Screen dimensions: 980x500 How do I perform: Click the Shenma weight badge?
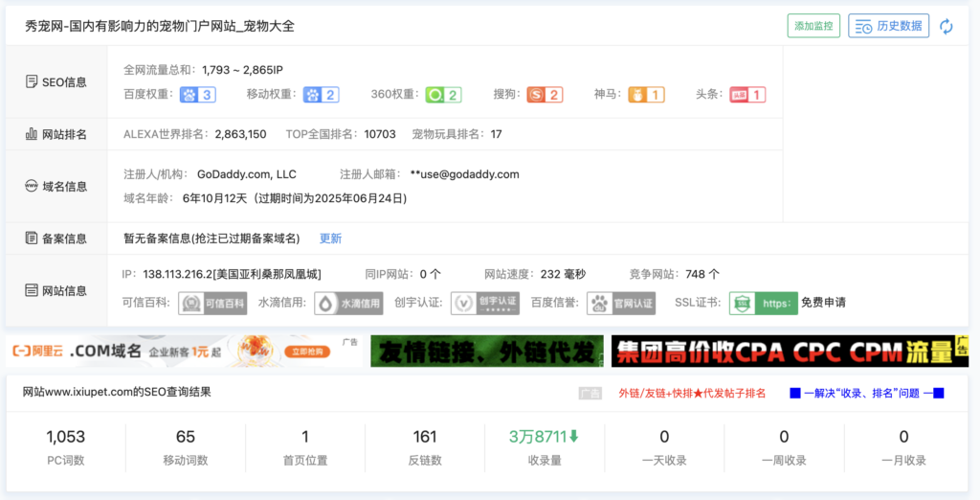[x=646, y=95]
